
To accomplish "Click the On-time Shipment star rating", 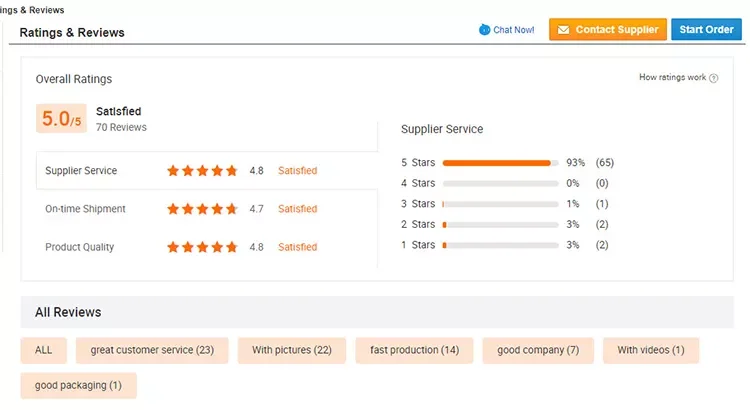I will (202, 209).
